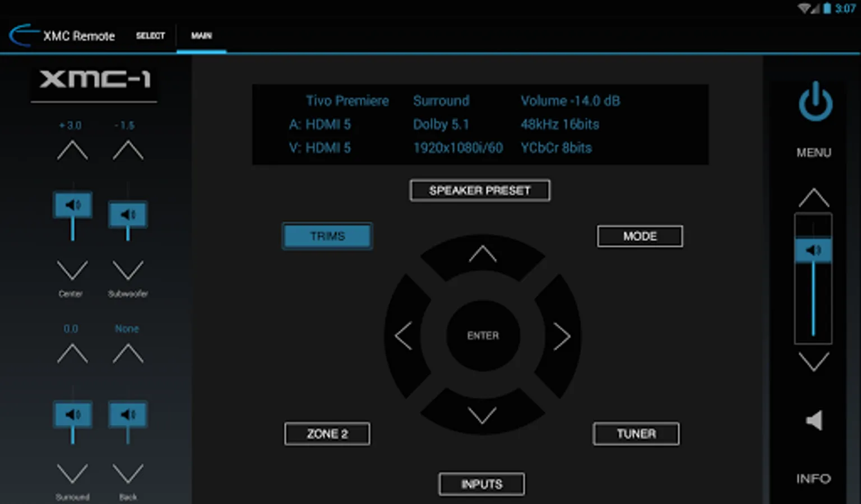Viewport: 861px width, 504px height.
Task: Click the Subwoofer trim slider handle
Action: pos(128,214)
